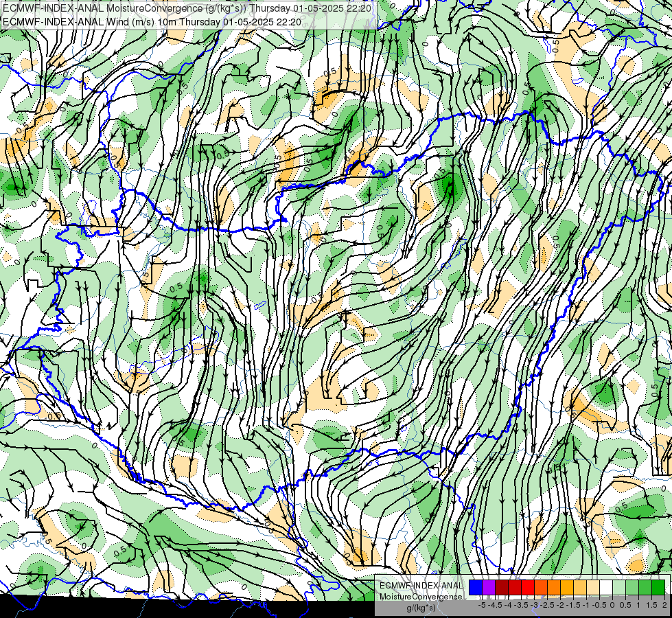Click the legend's 'ECMWF-INDEX-ANAL' label
This screenshot has height=618, width=672.
pos(421,586)
